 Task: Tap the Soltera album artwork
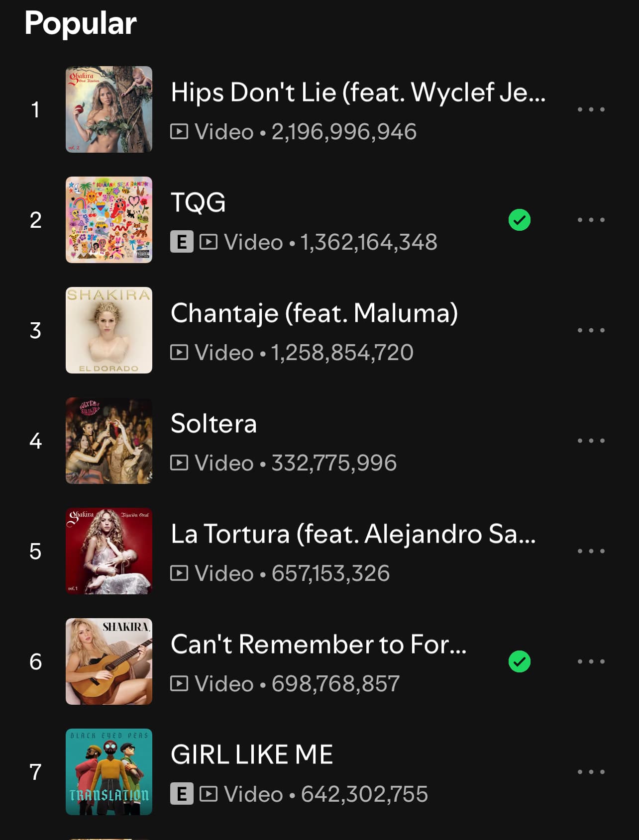tap(109, 441)
